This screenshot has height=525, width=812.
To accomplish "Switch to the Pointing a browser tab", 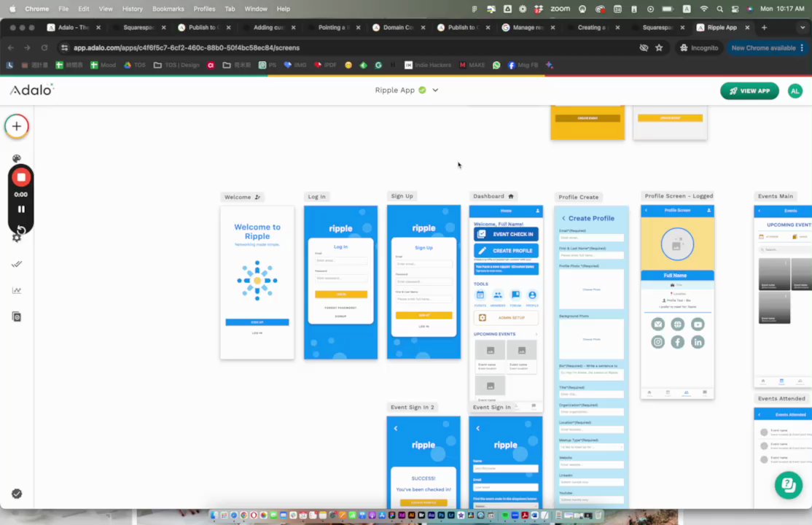I will 332,28.
